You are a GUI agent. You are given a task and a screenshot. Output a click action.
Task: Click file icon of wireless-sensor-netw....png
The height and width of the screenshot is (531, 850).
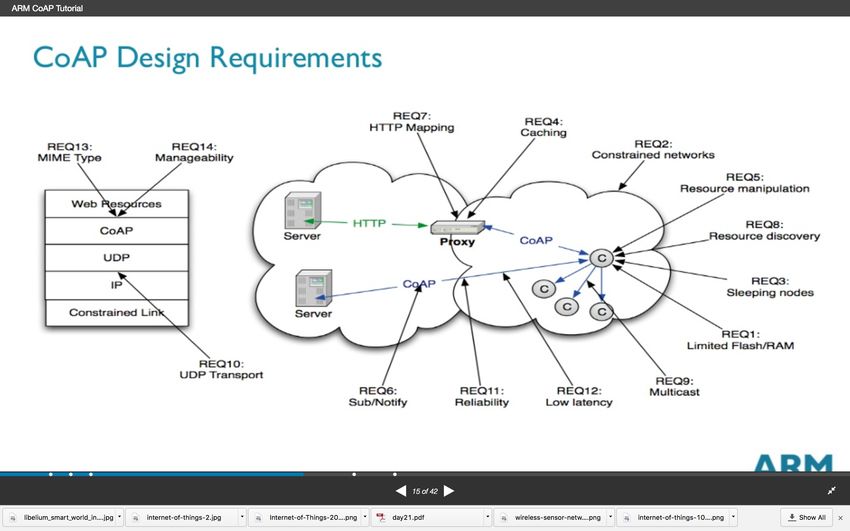[504, 518]
